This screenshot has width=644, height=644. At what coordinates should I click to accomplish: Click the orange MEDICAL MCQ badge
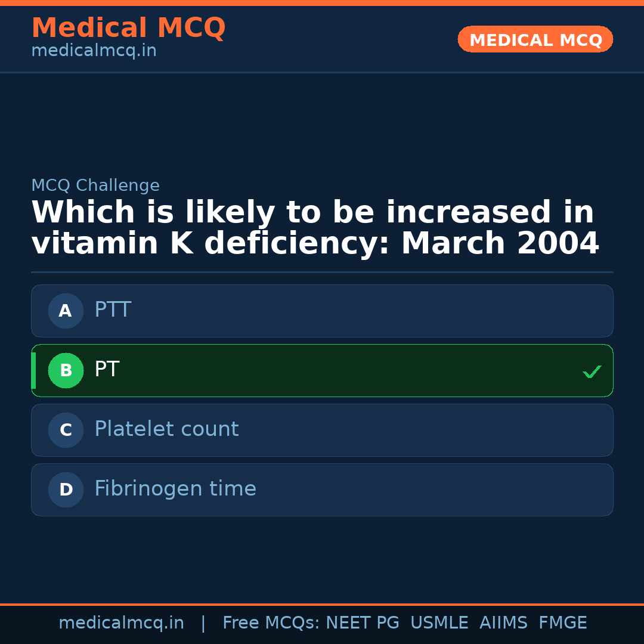pos(535,39)
